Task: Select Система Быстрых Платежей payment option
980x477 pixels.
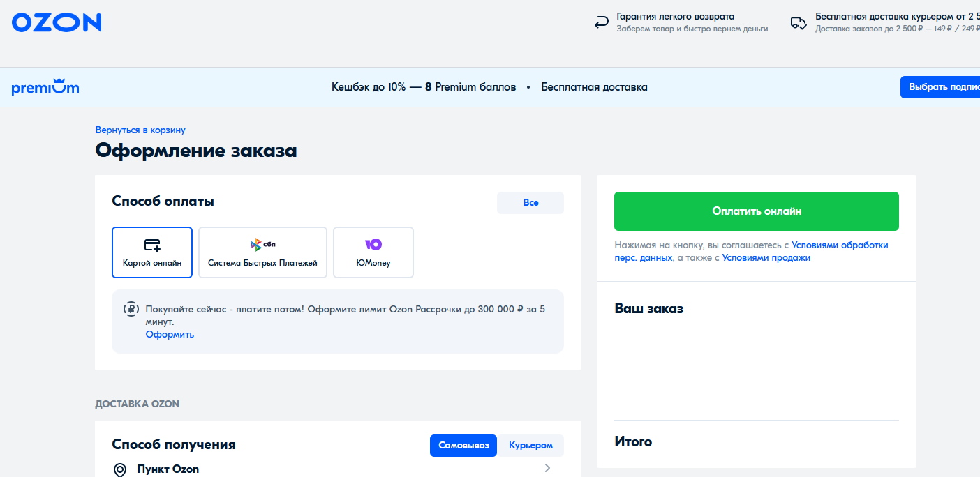Action: 262,252
